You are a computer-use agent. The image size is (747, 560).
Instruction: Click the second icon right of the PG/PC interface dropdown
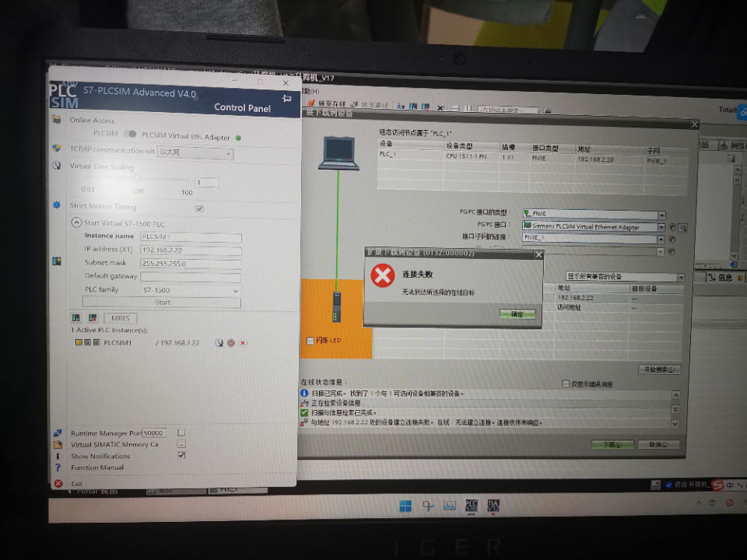(x=682, y=228)
